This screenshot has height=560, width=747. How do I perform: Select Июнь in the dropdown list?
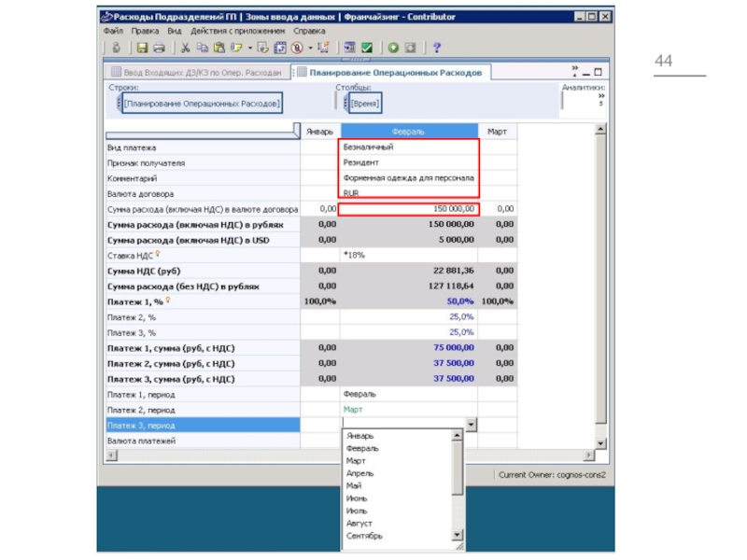pyautogui.click(x=357, y=498)
